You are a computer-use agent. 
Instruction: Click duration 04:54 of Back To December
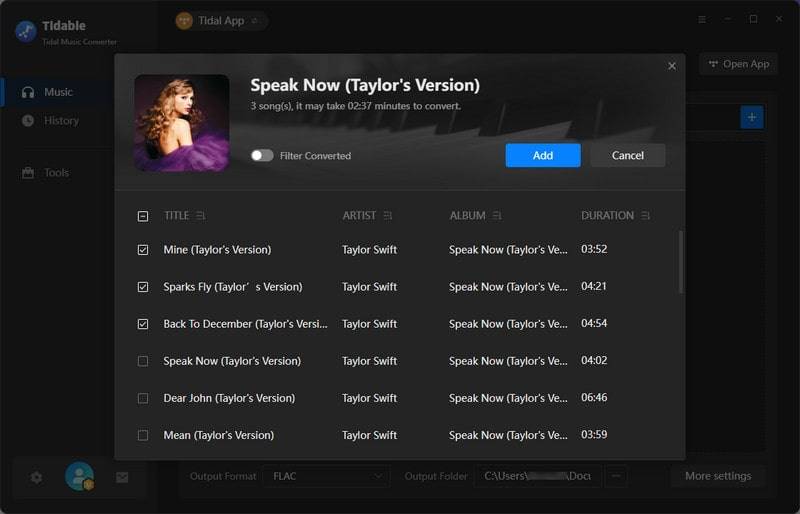[594, 324]
